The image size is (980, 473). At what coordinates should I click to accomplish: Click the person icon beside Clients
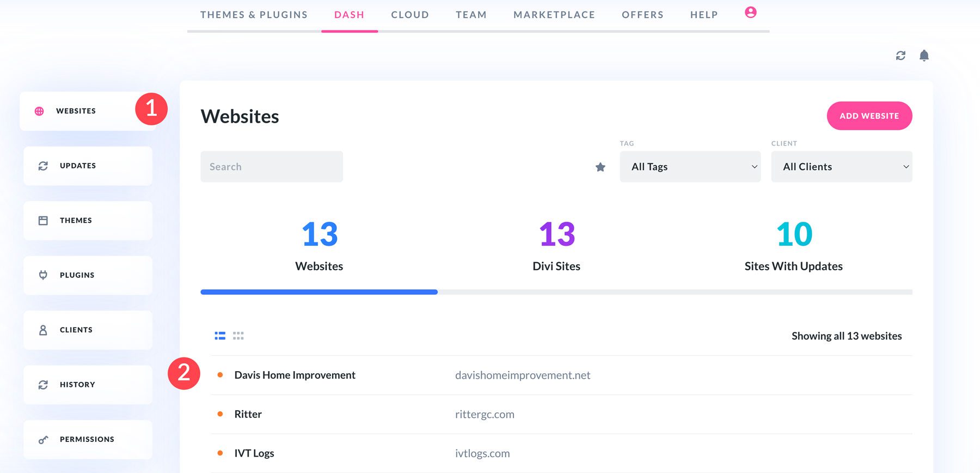[43, 330]
